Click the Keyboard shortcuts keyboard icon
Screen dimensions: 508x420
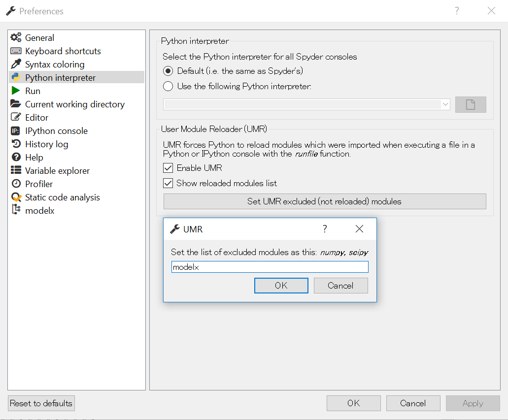(16, 51)
